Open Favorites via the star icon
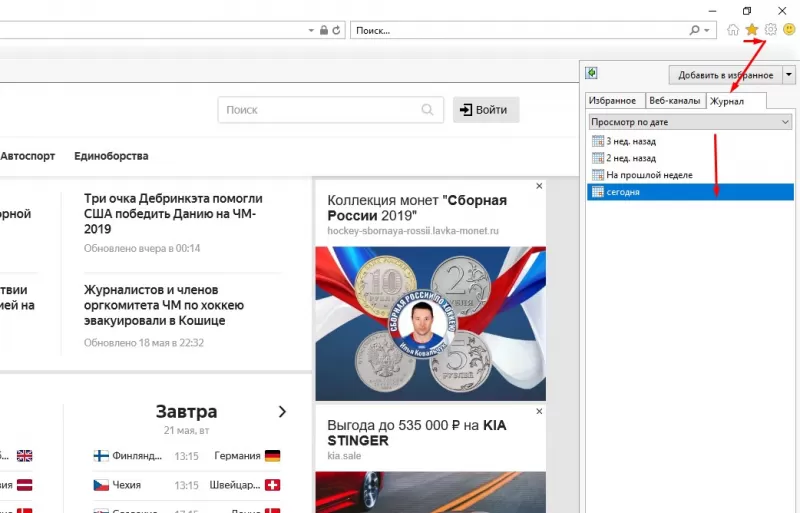Screen dimensions: 800x513 752,30
